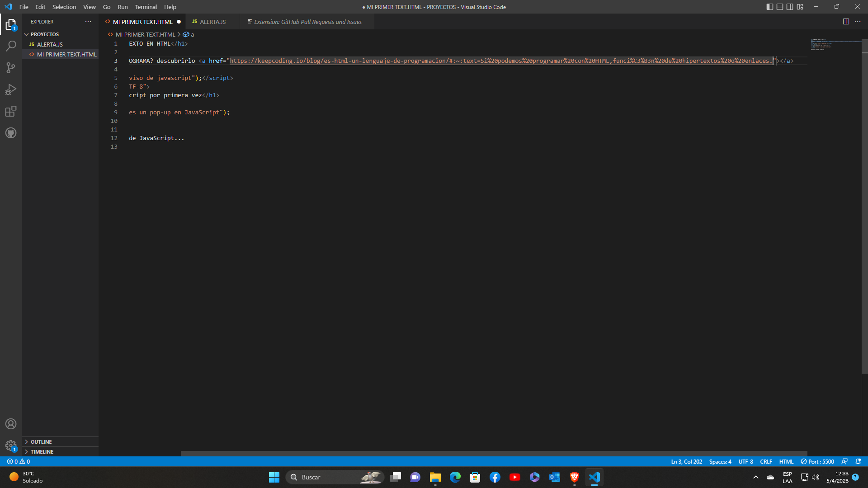
Task: Select ALERTA.JS in the file tree
Action: (60, 44)
